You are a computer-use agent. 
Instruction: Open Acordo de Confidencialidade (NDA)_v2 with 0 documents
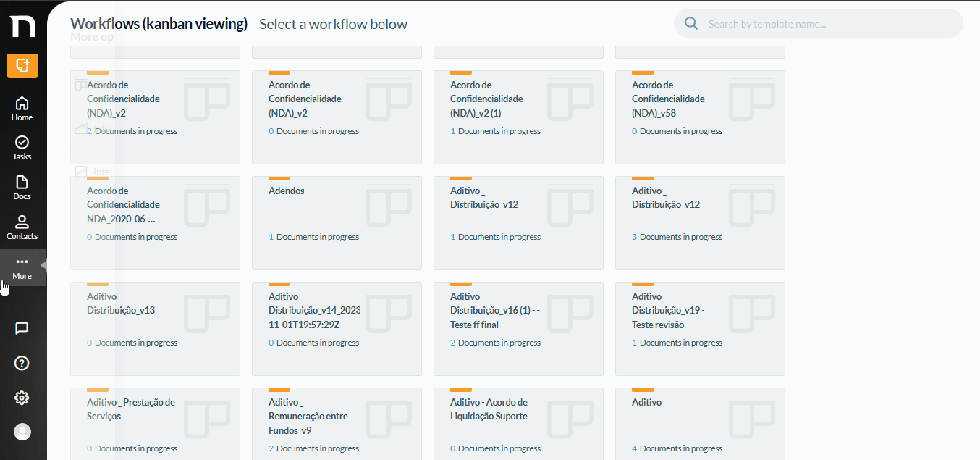(337, 117)
